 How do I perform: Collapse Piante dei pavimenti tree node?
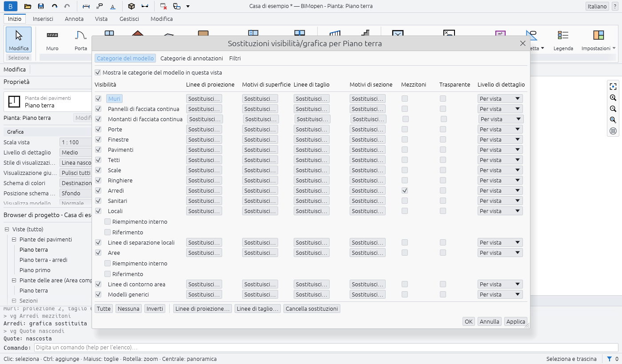coord(14,240)
